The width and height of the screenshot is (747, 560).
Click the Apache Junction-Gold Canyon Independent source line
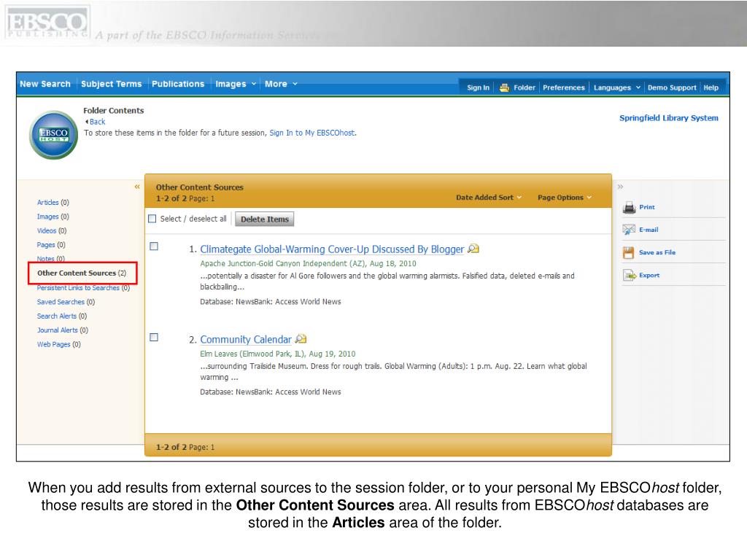click(308, 263)
